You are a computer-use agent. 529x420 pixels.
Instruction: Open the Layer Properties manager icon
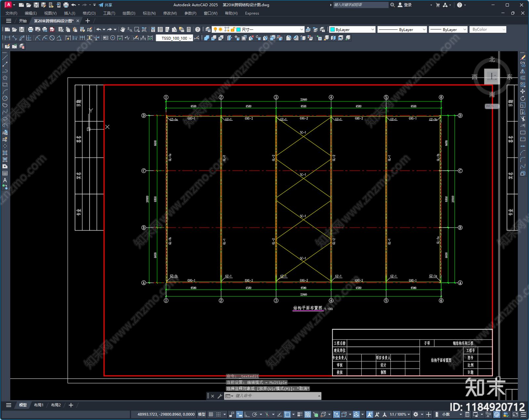(x=208, y=29)
